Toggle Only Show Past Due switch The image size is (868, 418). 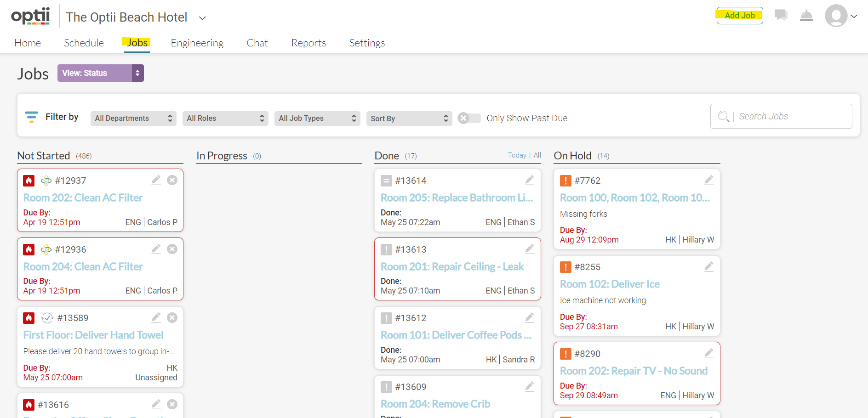pos(469,118)
